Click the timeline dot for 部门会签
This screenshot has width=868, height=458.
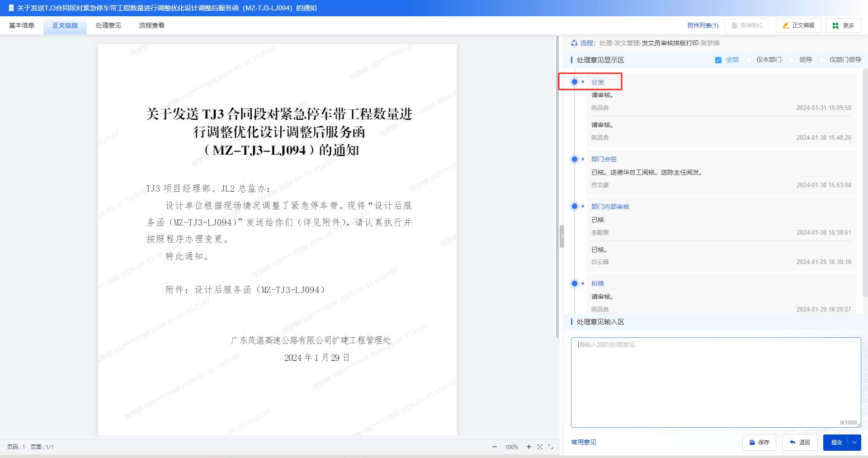[575, 159]
